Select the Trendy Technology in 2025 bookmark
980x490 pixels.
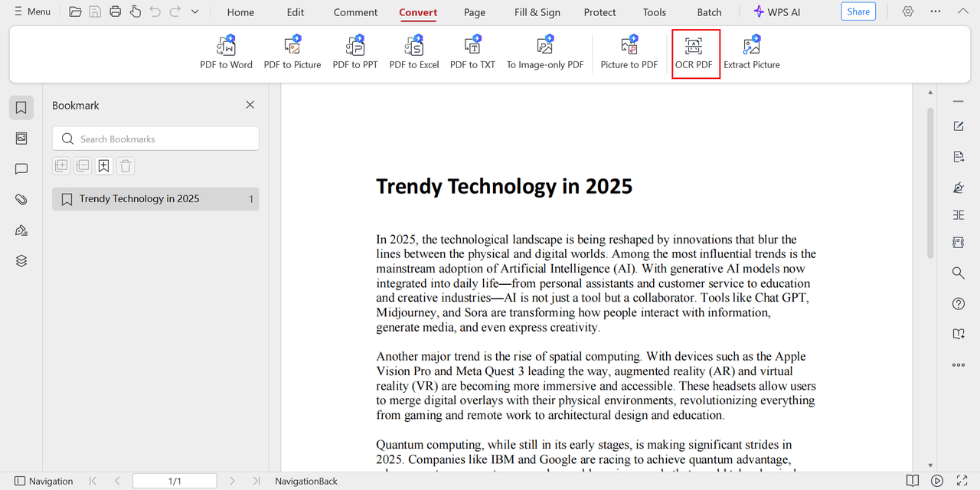[x=139, y=199]
